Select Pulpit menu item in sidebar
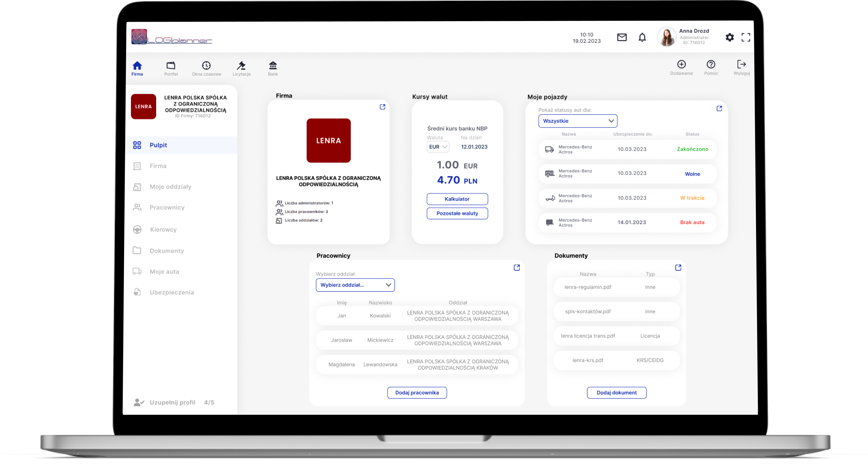 click(159, 145)
